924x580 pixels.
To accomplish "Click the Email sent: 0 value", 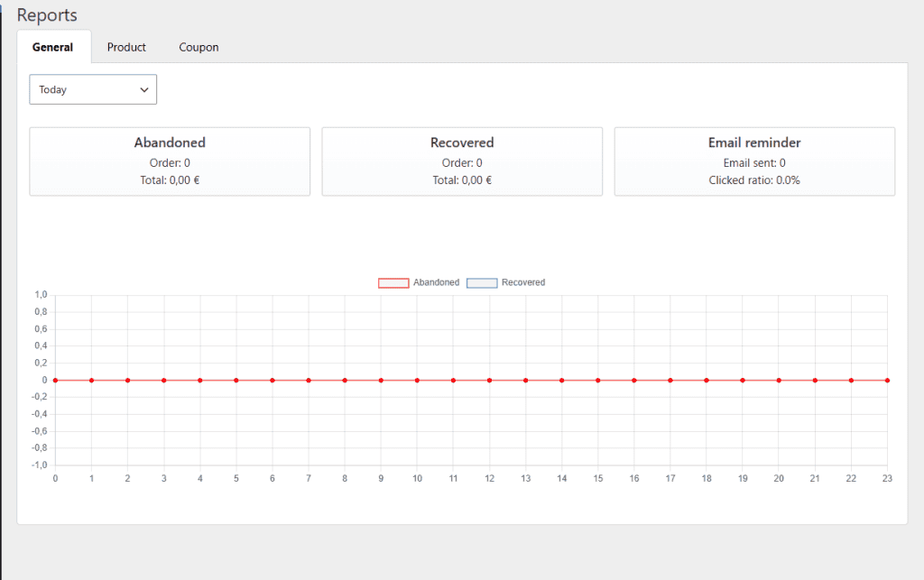I will coord(754,163).
